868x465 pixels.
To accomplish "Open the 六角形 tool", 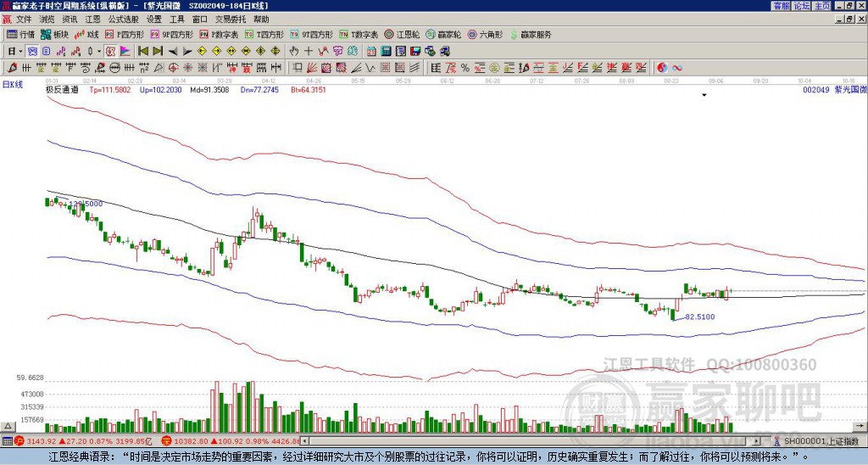I will (x=485, y=34).
